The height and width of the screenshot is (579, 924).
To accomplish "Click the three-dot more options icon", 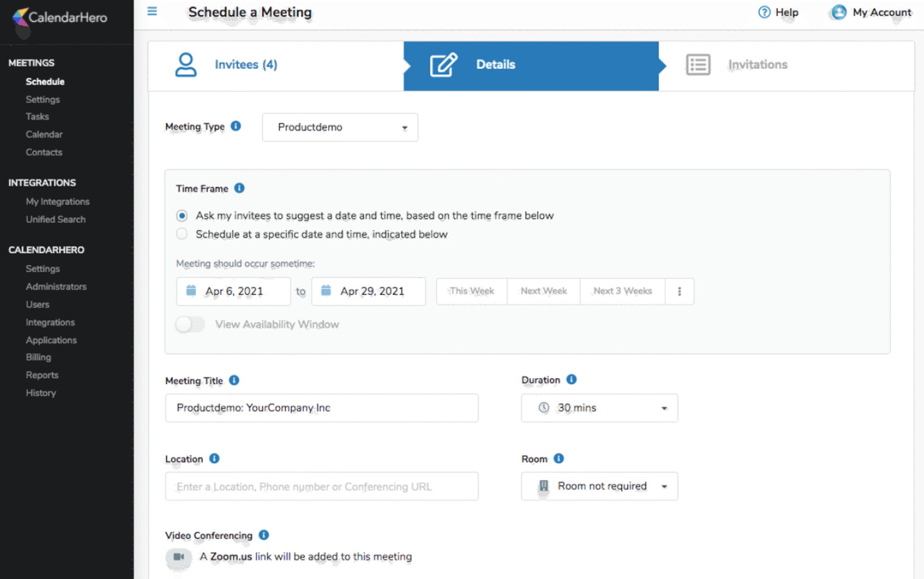I will pyautogui.click(x=679, y=291).
